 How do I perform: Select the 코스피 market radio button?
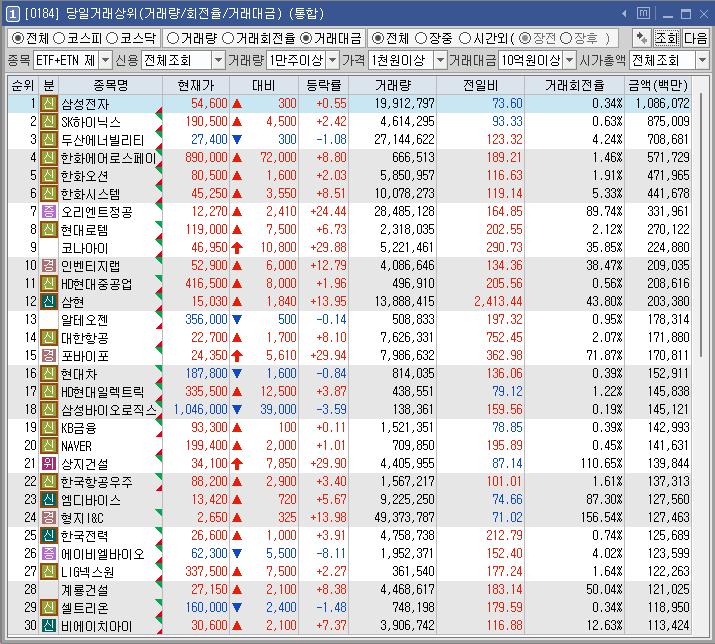pyautogui.click(x=59, y=39)
